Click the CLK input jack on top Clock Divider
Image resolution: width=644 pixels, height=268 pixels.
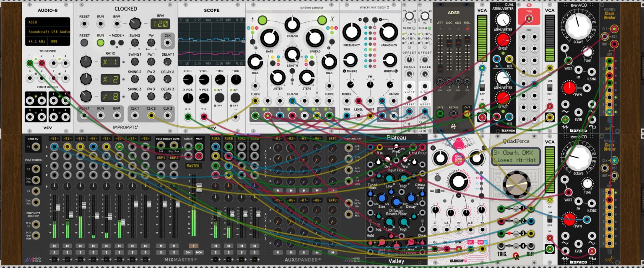[614, 29]
